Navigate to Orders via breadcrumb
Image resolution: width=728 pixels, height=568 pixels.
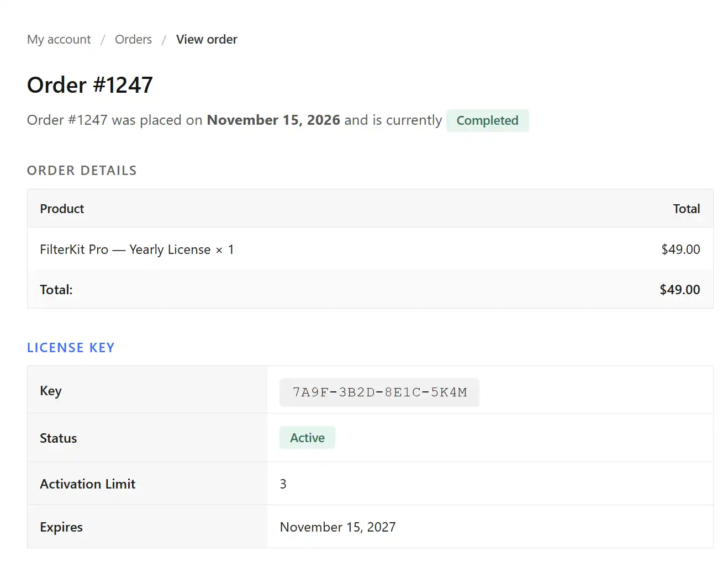coord(133,39)
